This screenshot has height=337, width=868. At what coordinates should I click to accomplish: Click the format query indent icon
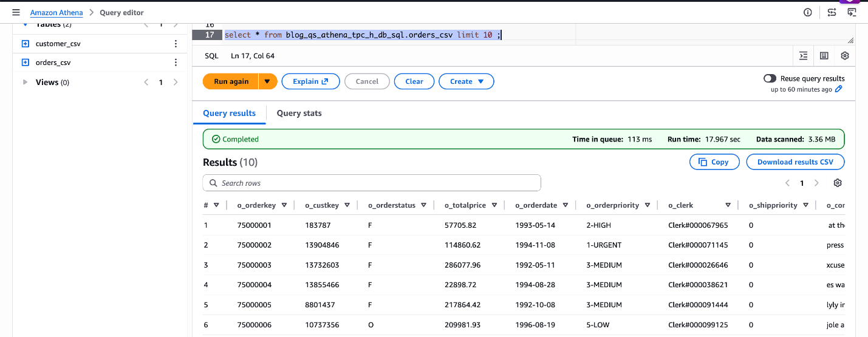tap(804, 56)
